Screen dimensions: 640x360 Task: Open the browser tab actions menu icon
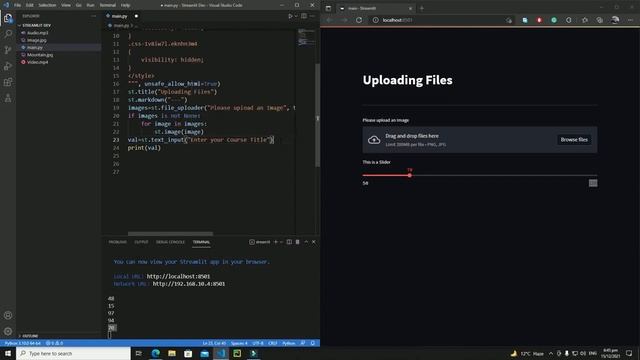[x=329, y=8]
